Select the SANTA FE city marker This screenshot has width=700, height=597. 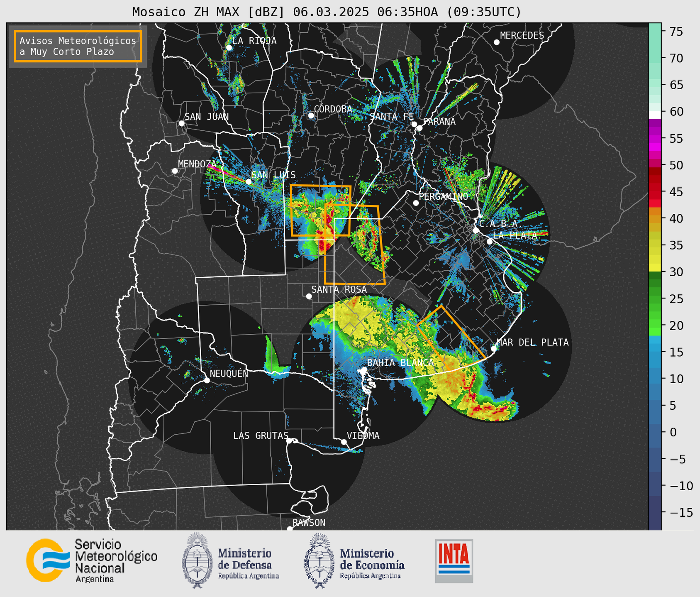(x=414, y=124)
